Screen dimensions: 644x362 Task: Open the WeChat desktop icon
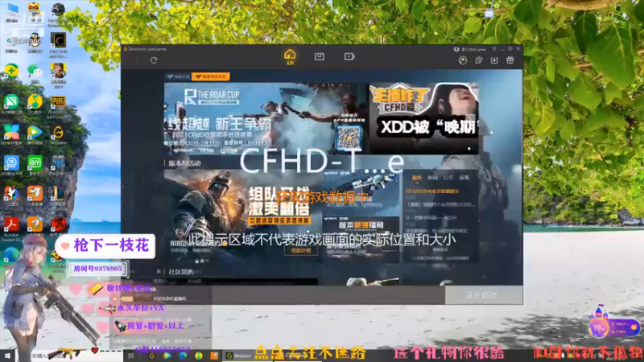coord(35,73)
